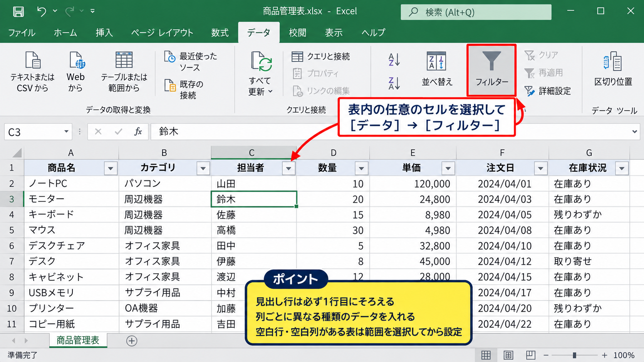
Task: Click the search box
Action: pos(476,12)
